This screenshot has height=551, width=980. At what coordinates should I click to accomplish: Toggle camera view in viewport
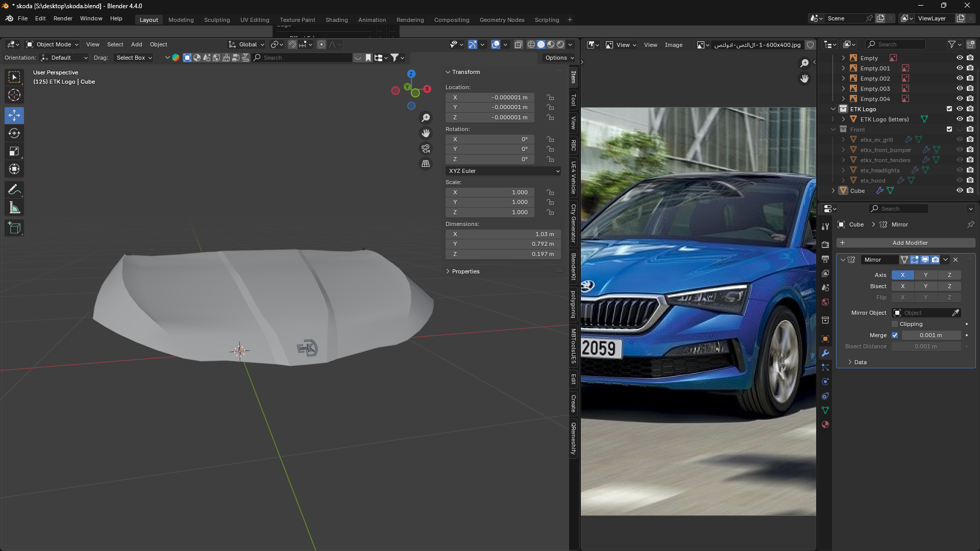pyautogui.click(x=426, y=148)
